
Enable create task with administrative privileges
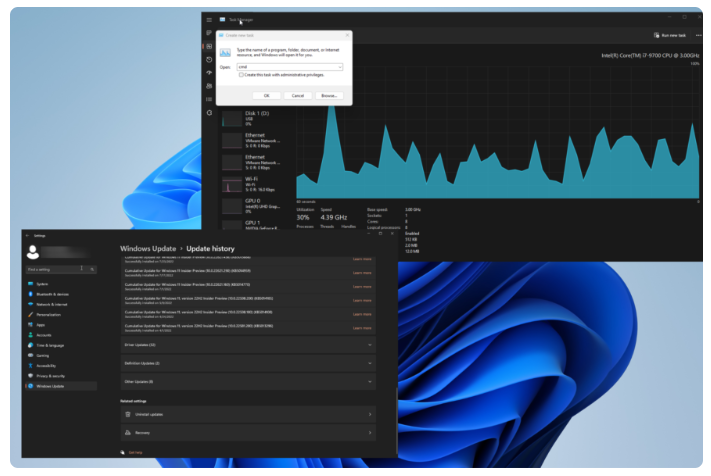click(241, 75)
